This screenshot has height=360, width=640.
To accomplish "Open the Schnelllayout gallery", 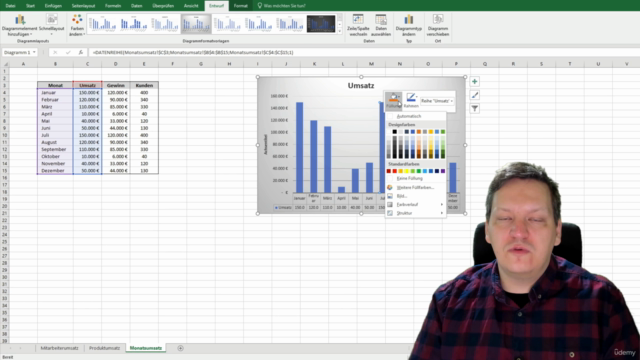I will 51,25.
